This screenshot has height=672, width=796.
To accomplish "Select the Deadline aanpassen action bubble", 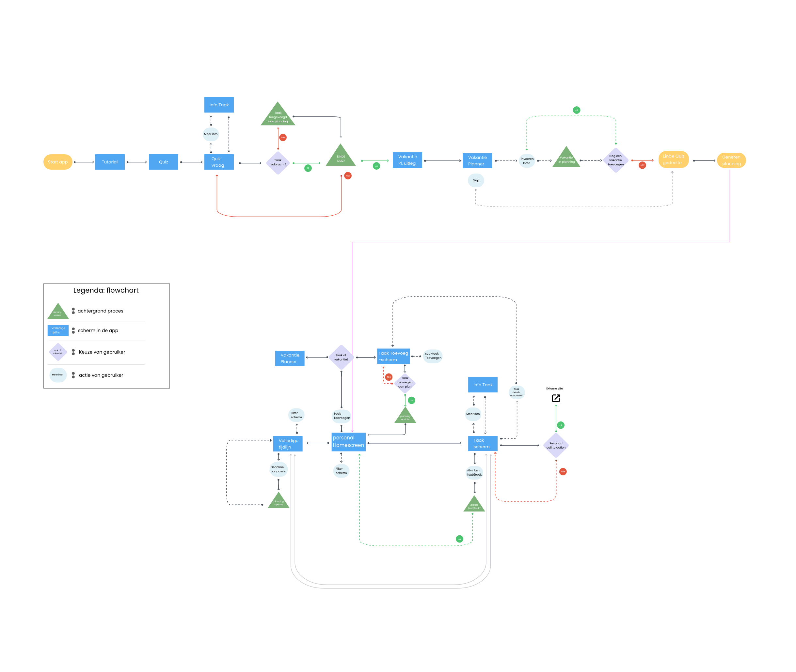I will (279, 469).
